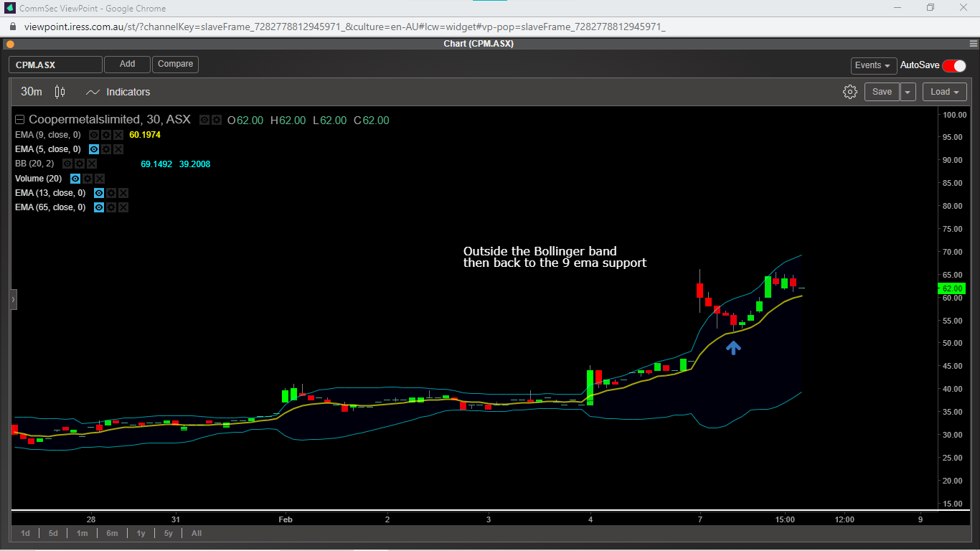This screenshot has height=551, width=980.
Task: Click the 62.00 current price label
Action: pos(952,288)
